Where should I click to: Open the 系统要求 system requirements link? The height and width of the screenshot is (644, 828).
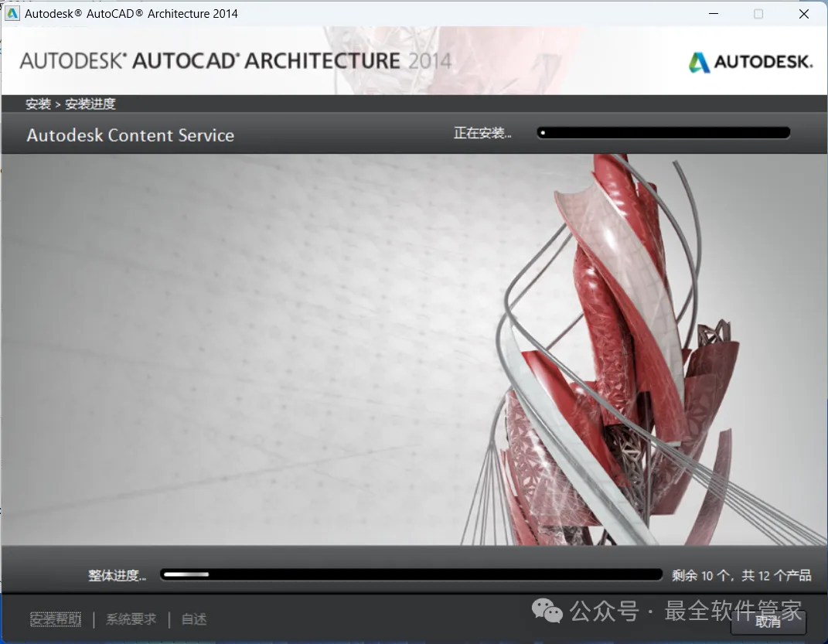click(x=131, y=618)
